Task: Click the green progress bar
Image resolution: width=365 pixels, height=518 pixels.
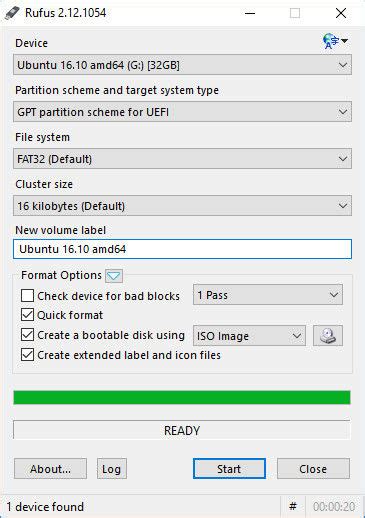Action: pyautogui.click(x=182, y=398)
